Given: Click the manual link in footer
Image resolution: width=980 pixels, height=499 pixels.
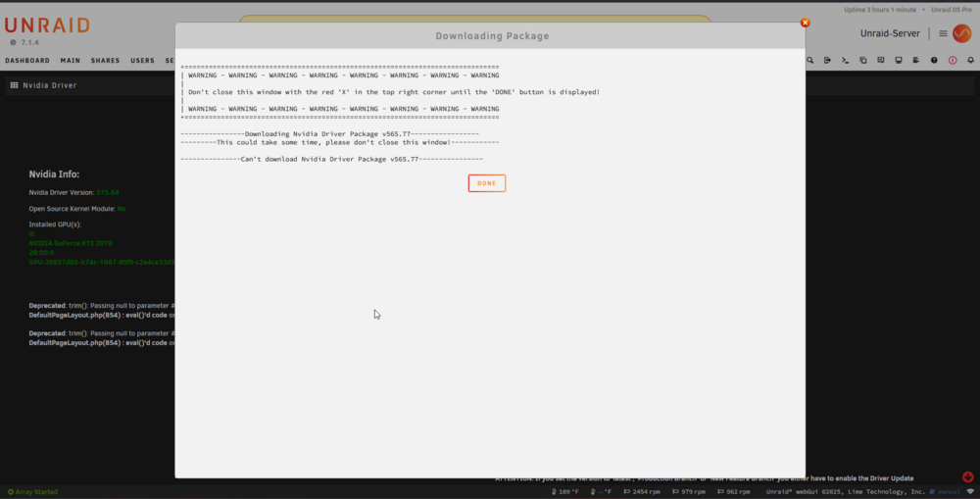Looking at the screenshot, I should [945, 492].
